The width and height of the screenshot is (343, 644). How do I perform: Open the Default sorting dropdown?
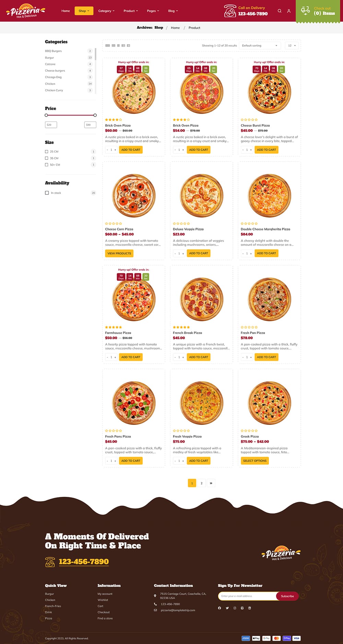point(260,46)
